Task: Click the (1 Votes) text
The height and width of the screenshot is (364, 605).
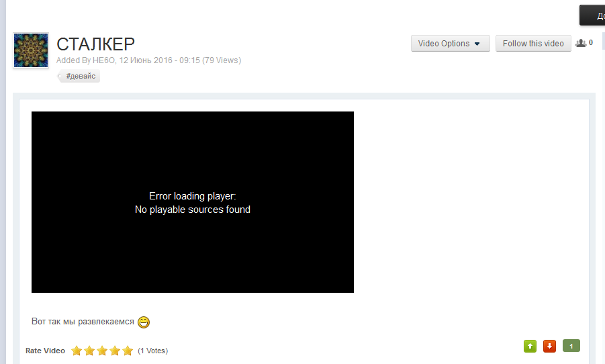Action: [x=153, y=351]
